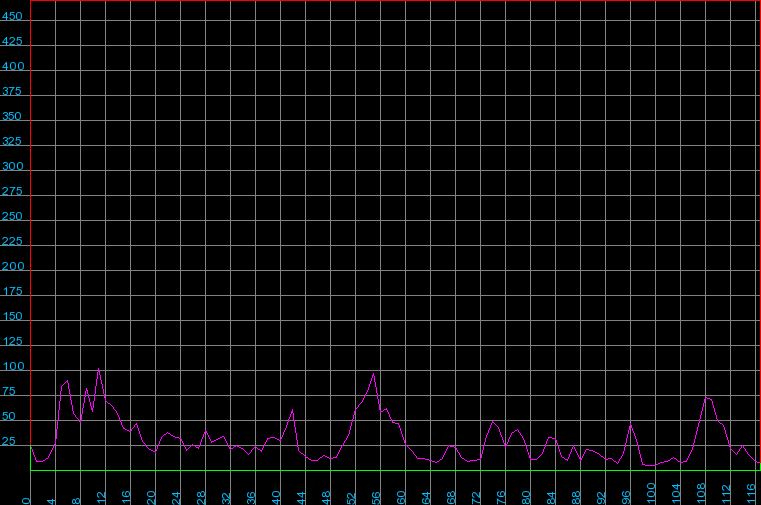Click the 150 label on the vertical axis
This screenshot has width=761, height=505.
(x=13, y=316)
